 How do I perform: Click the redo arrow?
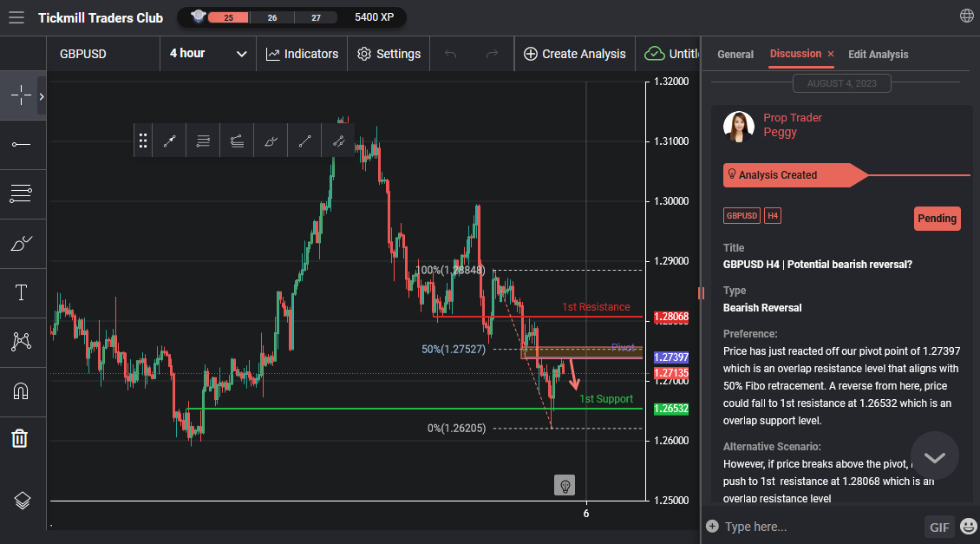[492, 54]
